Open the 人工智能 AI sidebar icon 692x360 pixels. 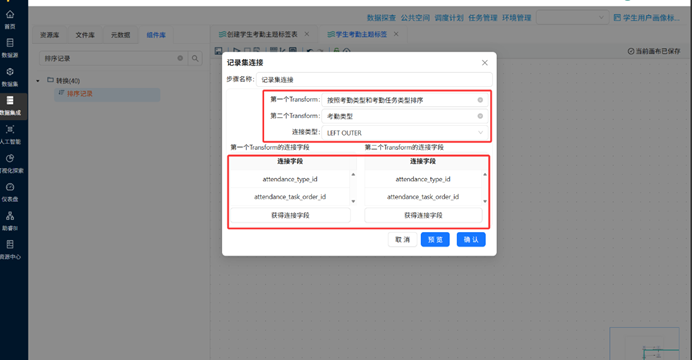coord(10,129)
